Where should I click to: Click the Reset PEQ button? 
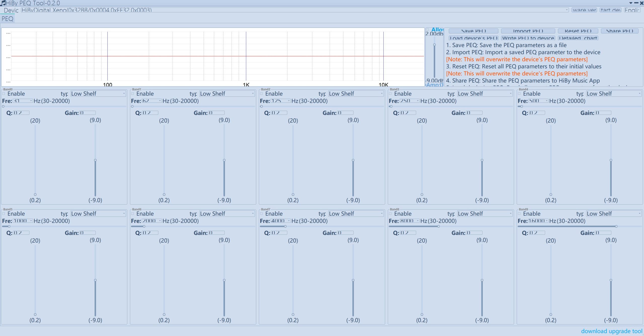[578, 31]
